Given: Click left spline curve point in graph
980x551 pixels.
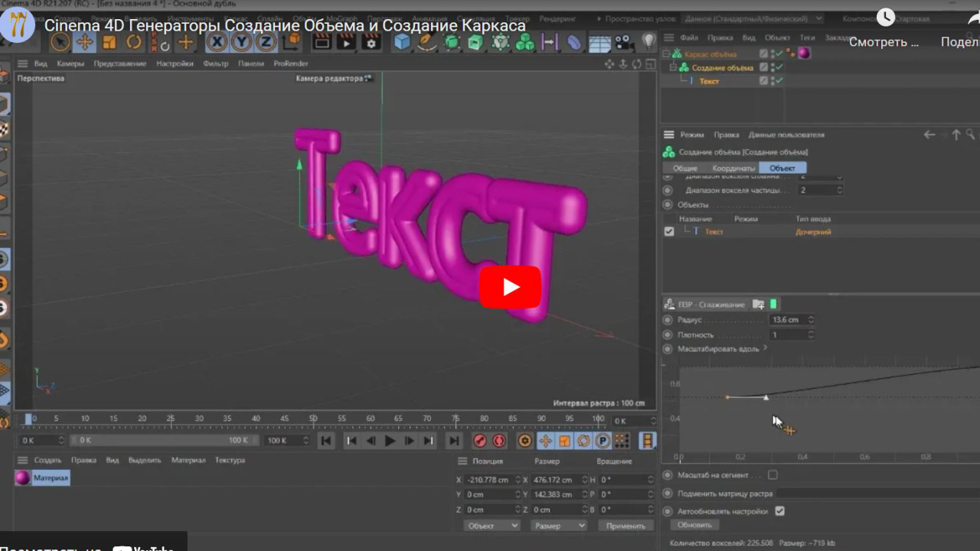Looking at the screenshot, I should point(728,396).
